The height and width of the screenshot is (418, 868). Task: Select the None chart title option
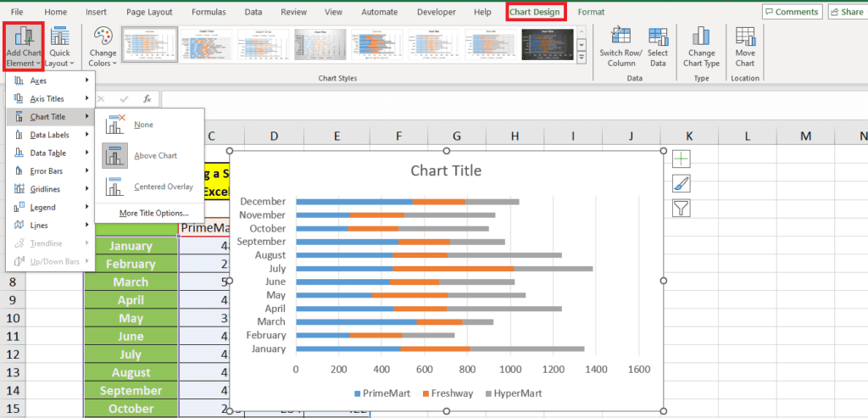pos(149,125)
